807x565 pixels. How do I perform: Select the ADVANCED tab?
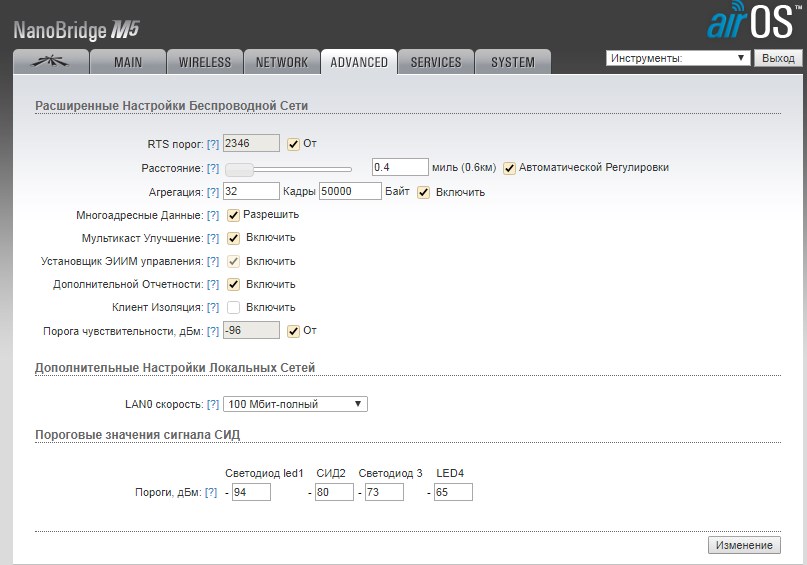tap(359, 62)
